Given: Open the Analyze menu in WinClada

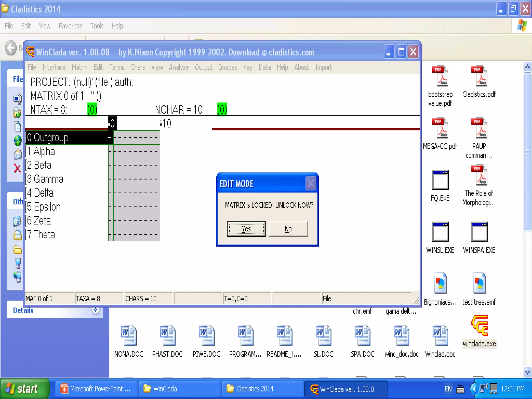Looking at the screenshot, I should coord(179,68).
